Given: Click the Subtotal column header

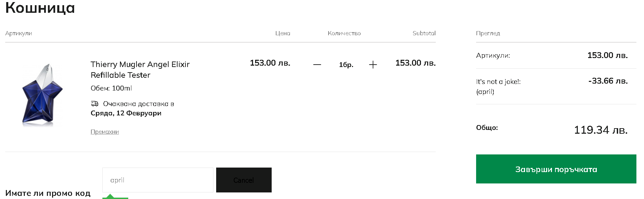Looking at the screenshot, I should [x=424, y=33].
